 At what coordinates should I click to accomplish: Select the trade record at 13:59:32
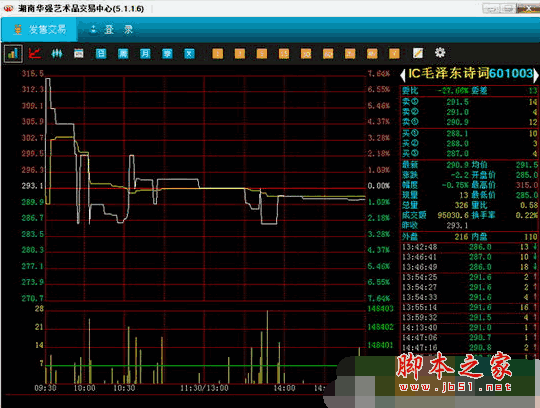(469, 317)
